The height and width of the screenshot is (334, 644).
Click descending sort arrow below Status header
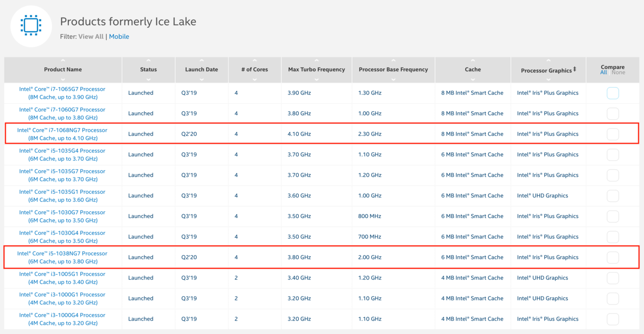tap(148, 80)
